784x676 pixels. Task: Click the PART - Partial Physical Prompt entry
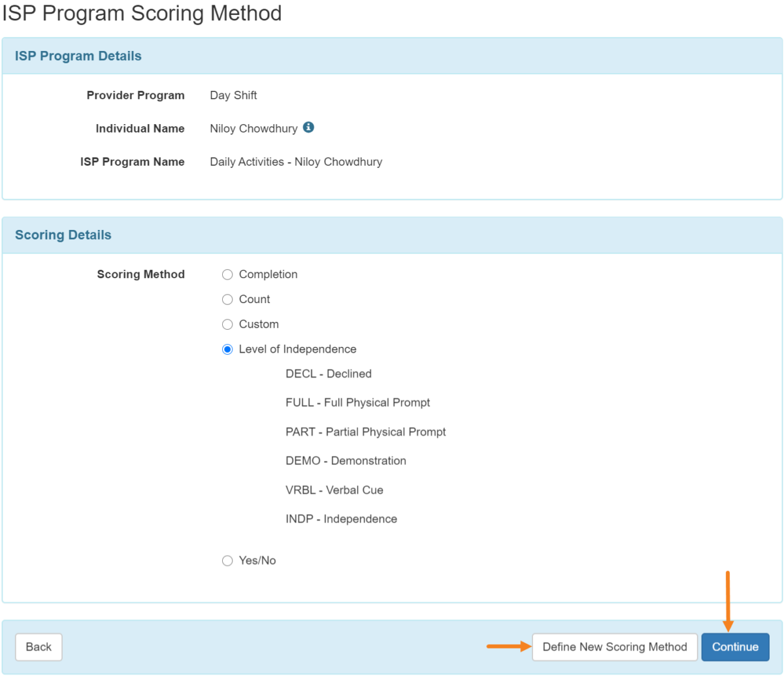coord(366,432)
